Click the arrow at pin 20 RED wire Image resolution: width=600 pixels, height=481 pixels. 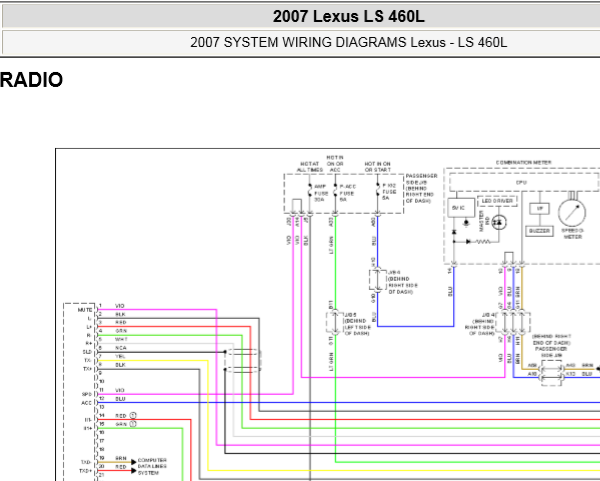(134, 471)
